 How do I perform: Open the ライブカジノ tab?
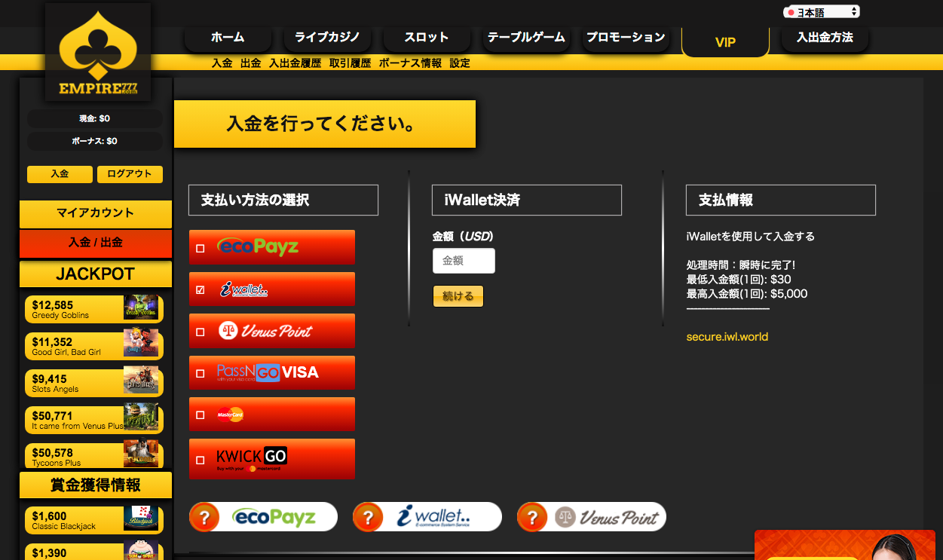[x=327, y=38]
